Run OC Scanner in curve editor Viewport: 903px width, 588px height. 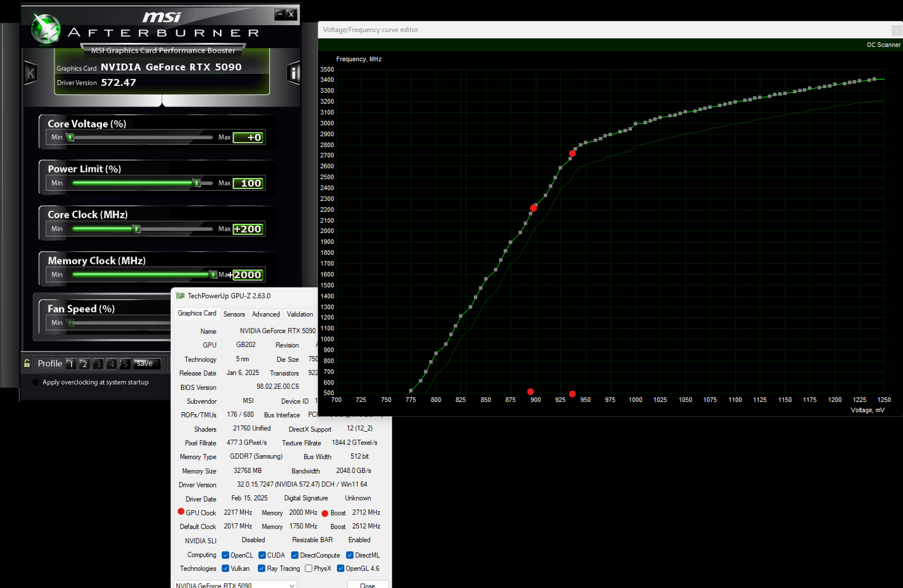pos(884,45)
